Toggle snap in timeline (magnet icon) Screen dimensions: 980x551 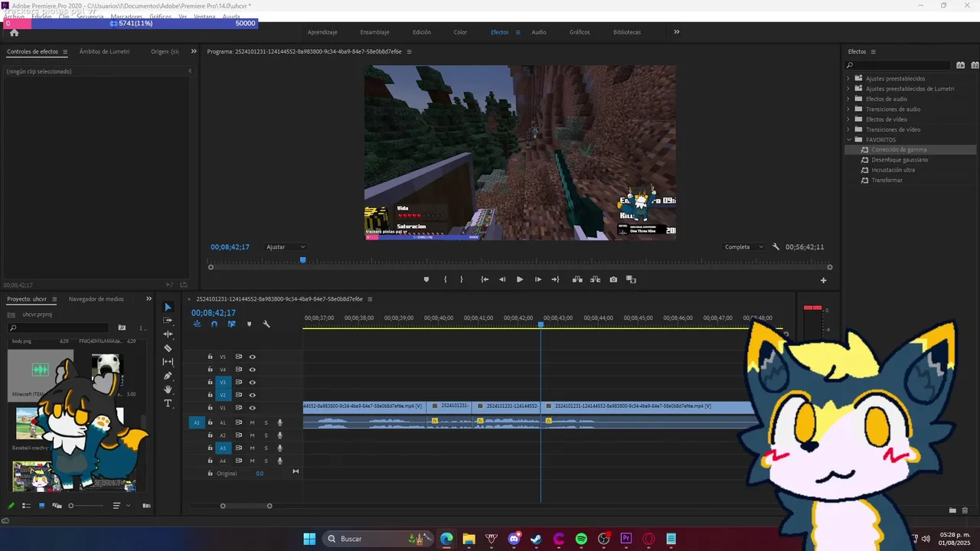coord(214,324)
